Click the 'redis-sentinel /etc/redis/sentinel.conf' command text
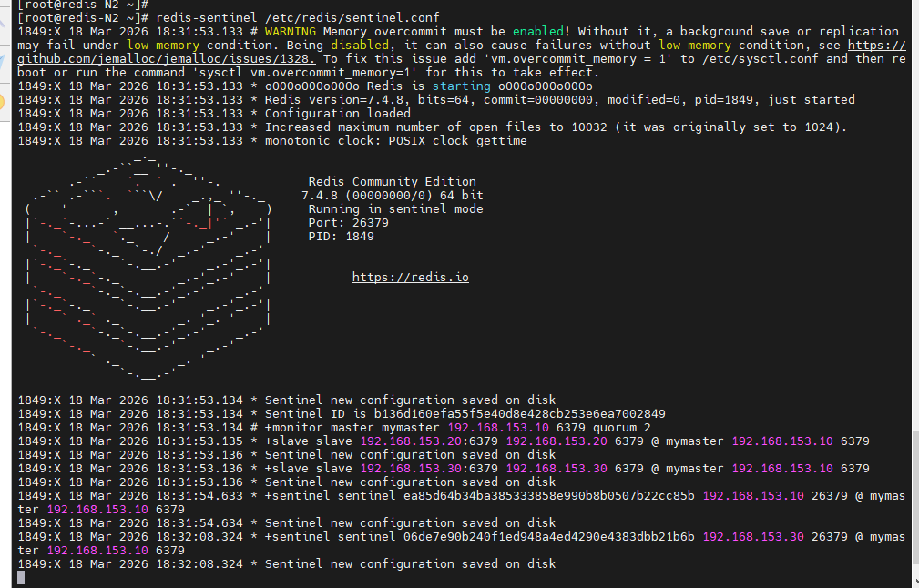Viewport: 919px width, 588px height. tap(298, 17)
